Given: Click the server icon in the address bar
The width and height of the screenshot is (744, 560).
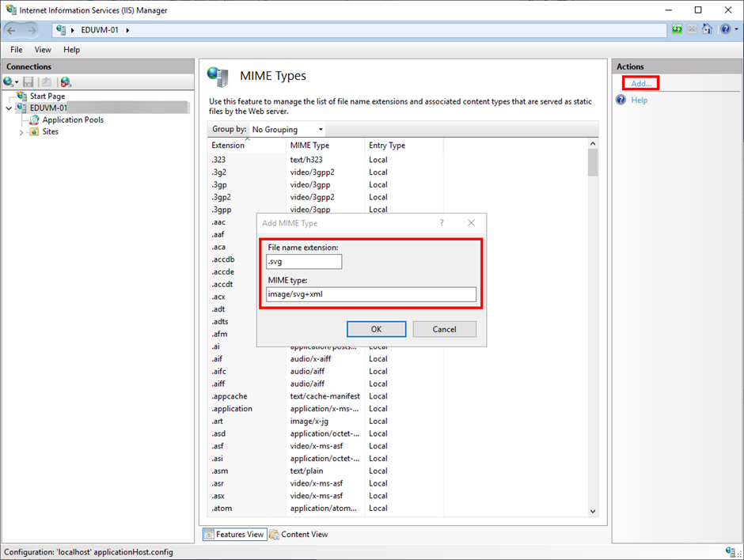Looking at the screenshot, I should [x=61, y=30].
